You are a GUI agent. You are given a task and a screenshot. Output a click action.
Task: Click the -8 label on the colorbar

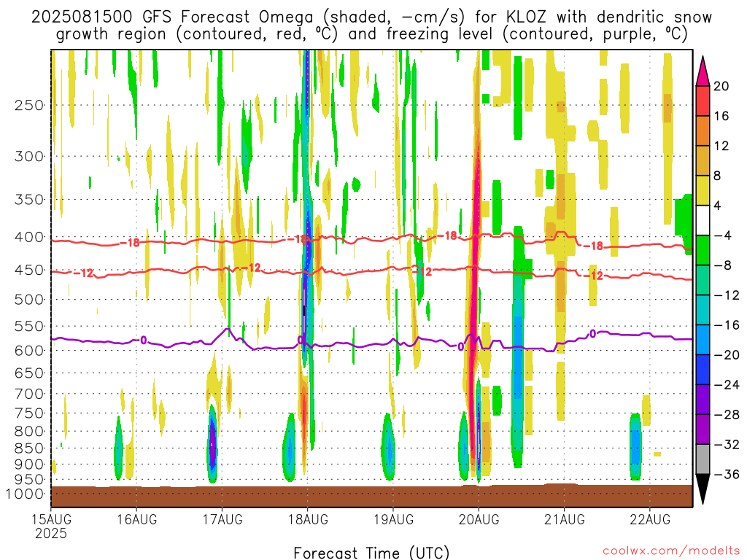pyautogui.click(x=723, y=265)
